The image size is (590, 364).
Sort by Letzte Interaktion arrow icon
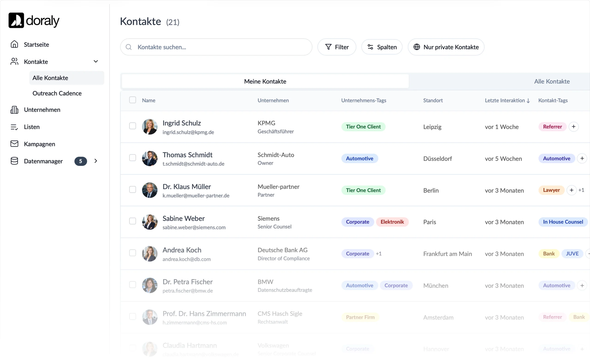[528, 101]
